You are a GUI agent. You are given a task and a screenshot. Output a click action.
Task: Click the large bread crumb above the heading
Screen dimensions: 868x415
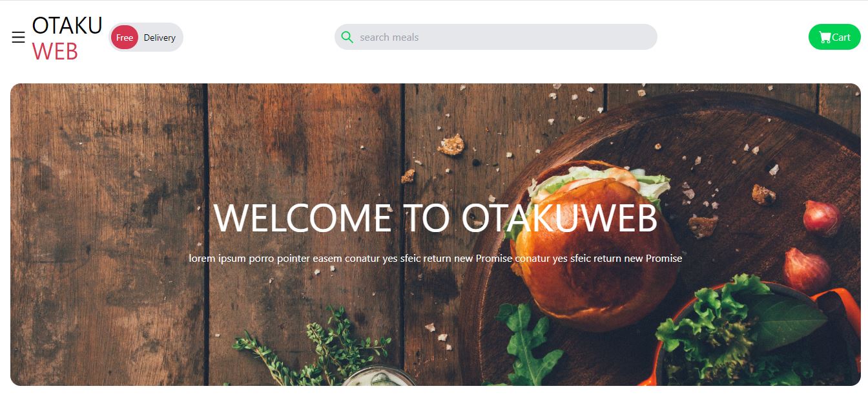451,145
